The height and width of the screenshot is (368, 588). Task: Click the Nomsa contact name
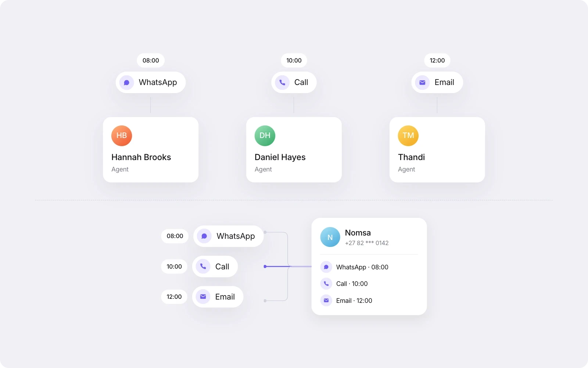coord(358,233)
